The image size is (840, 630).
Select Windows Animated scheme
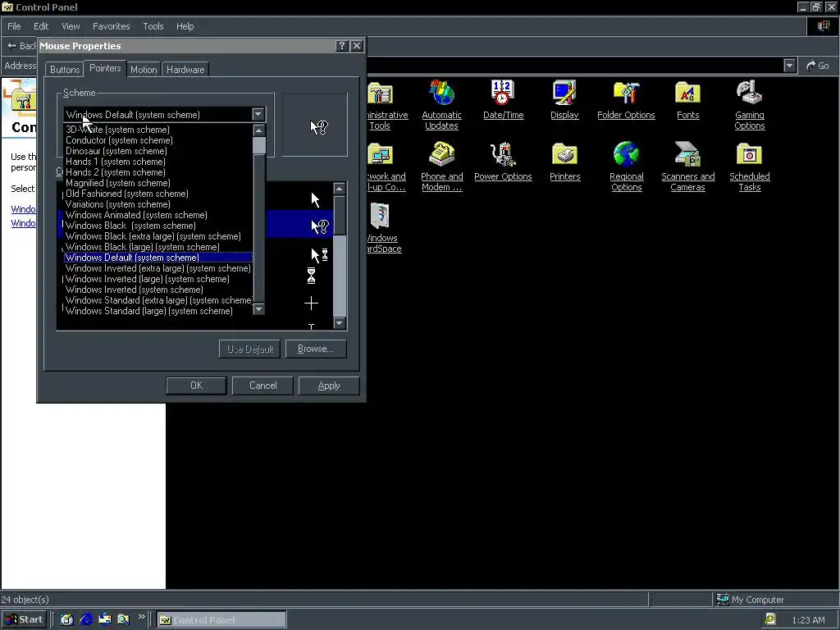[158, 215]
